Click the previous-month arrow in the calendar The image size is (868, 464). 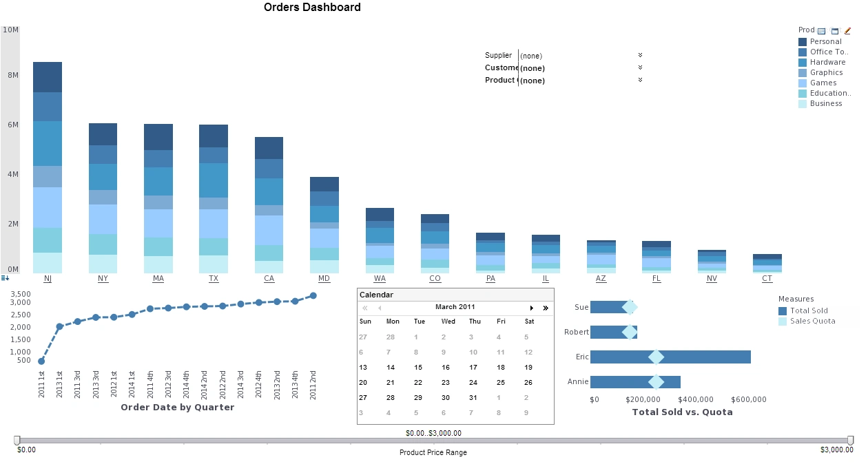(x=378, y=307)
